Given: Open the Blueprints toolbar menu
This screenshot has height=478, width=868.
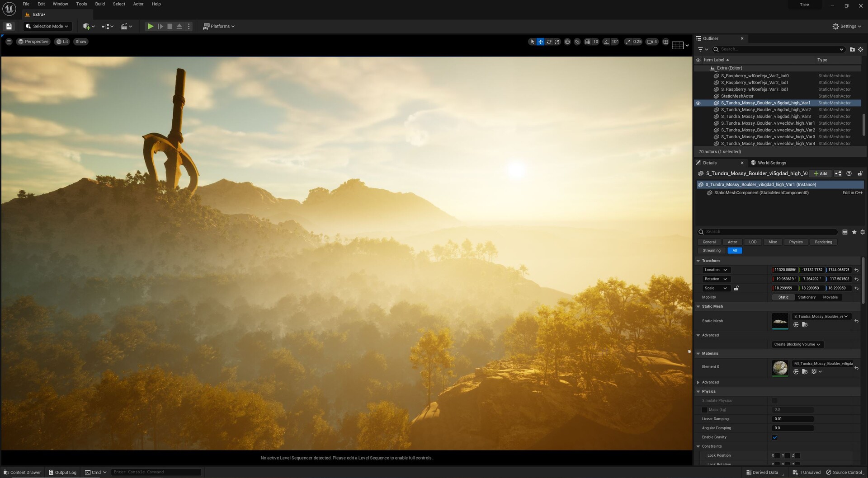Looking at the screenshot, I should pos(108,26).
